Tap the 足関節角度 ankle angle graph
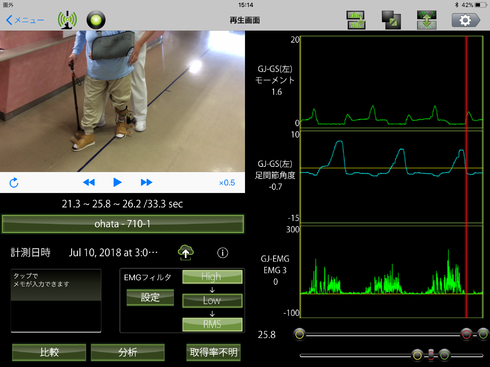This screenshot has height=367, width=490. point(392,177)
